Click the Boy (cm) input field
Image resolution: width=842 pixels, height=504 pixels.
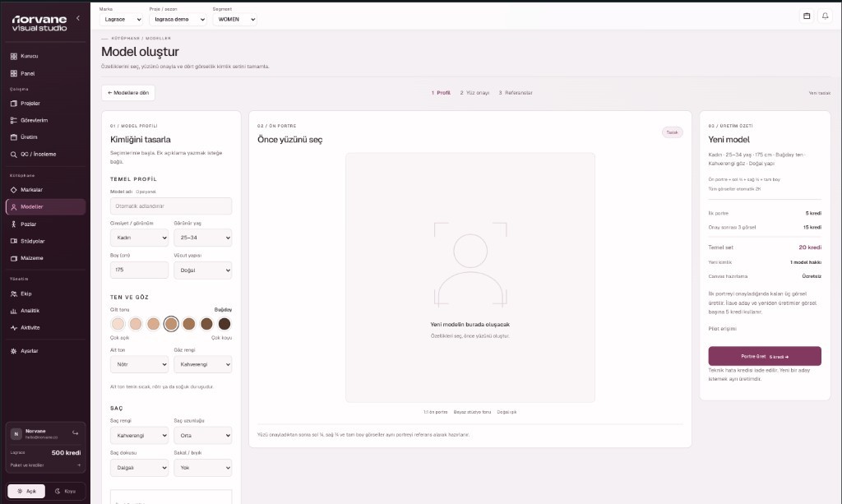tap(139, 270)
